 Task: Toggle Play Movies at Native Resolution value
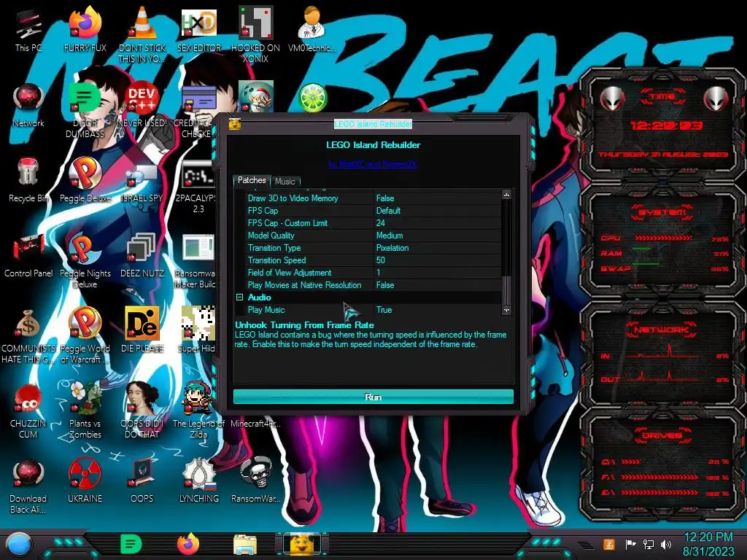[438, 285]
